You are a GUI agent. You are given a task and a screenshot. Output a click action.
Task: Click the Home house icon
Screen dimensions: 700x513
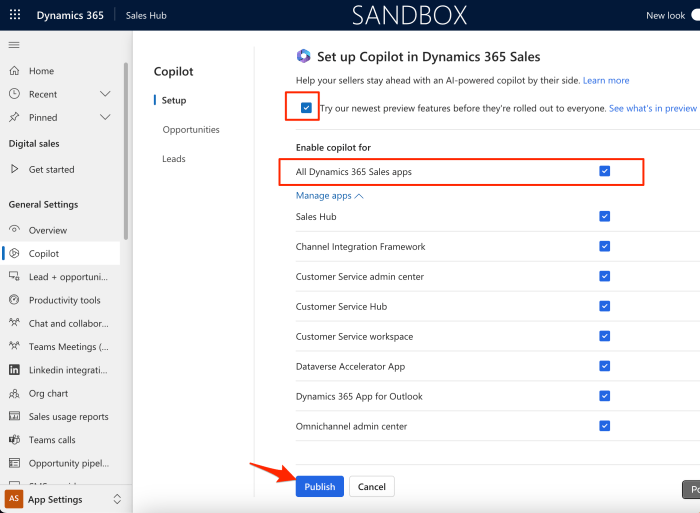coord(14,71)
